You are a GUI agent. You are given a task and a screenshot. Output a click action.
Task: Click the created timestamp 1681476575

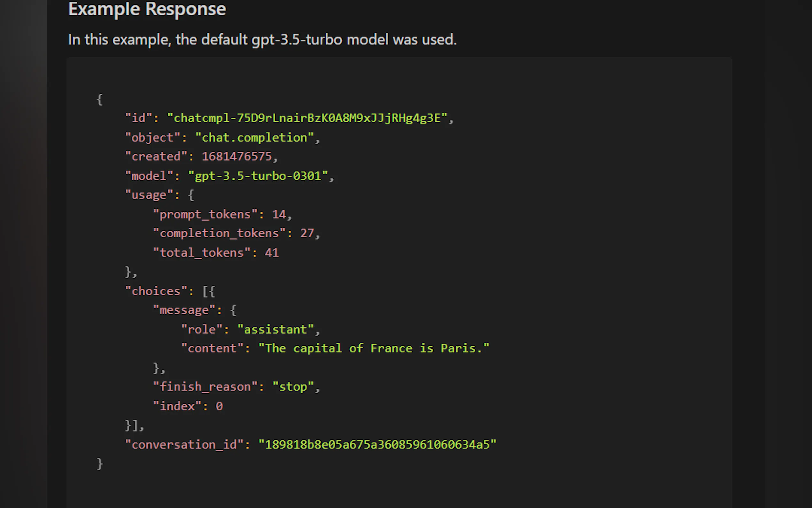(x=236, y=156)
